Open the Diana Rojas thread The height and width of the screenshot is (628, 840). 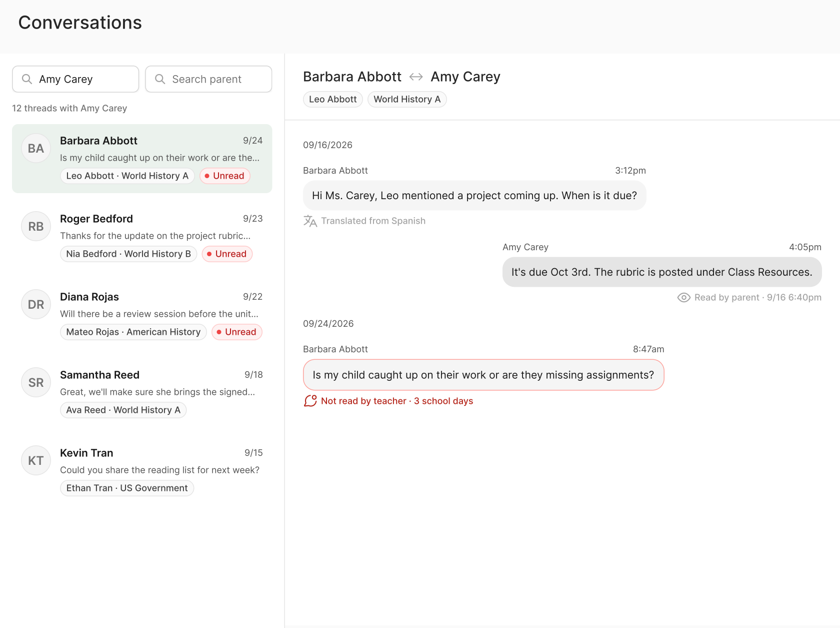[x=142, y=315]
